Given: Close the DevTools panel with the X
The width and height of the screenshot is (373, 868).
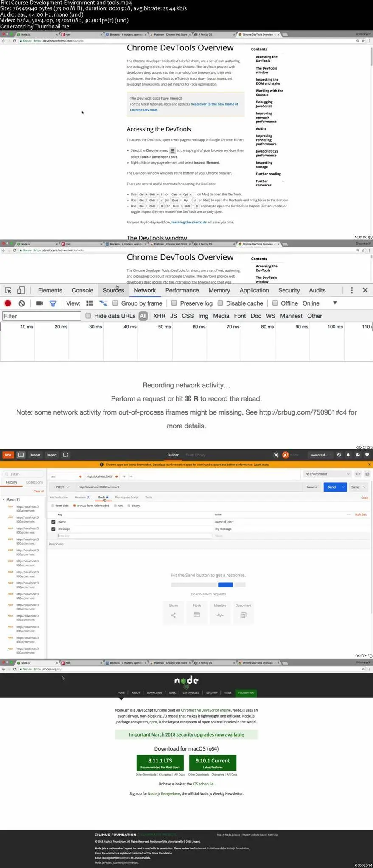Looking at the screenshot, I should 365,290.
